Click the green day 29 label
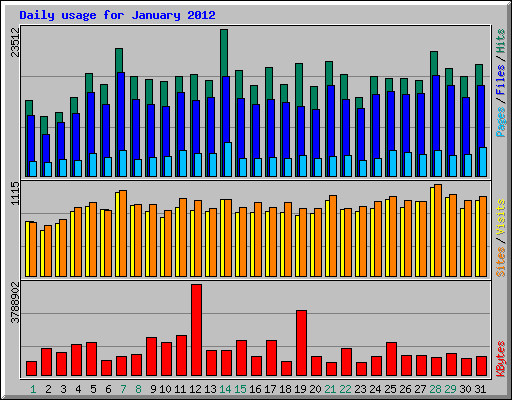 (x=450, y=389)
